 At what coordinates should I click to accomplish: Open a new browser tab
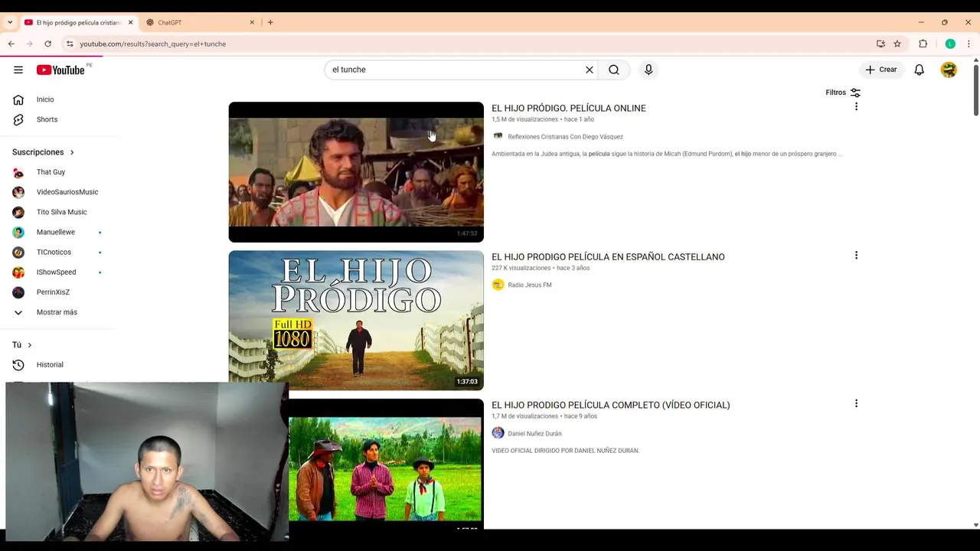click(270, 22)
